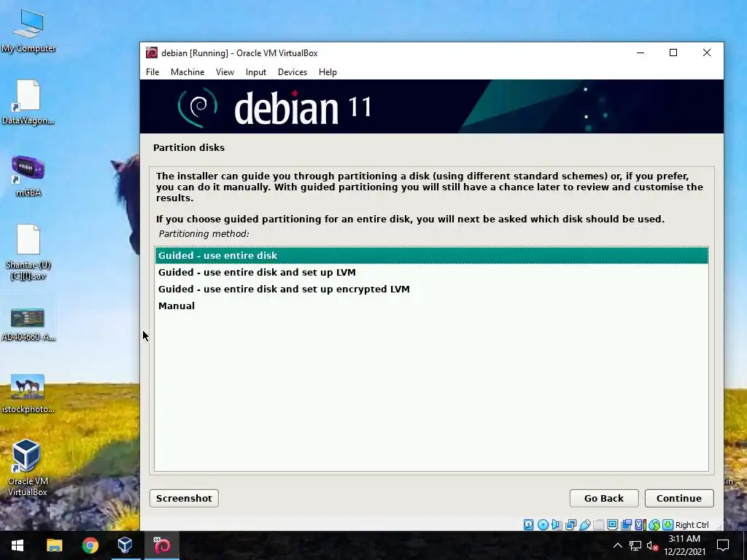Screen dimensions: 747x560
Task: Select 'Guided - use entire disk and set up LVM'
Action: [x=432, y=273]
